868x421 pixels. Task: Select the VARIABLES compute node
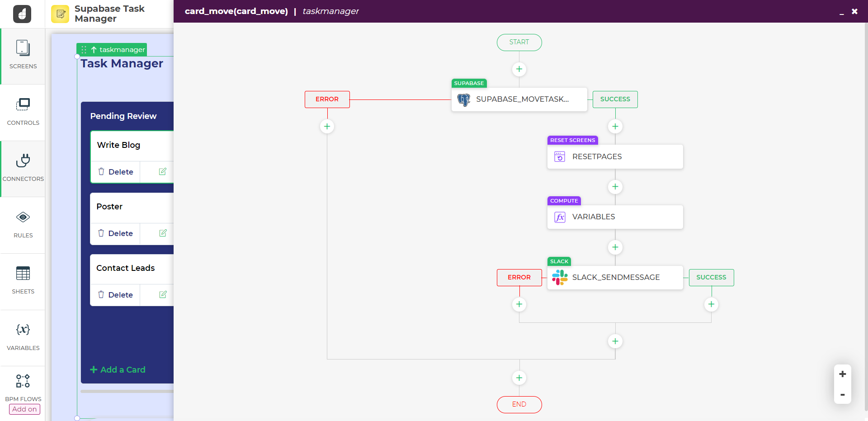click(x=615, y=217)
